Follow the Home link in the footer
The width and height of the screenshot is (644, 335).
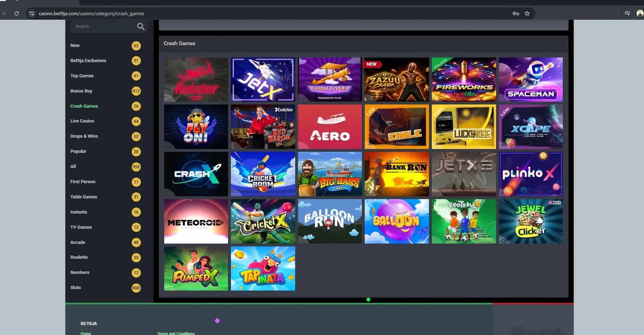click(86, 333)
